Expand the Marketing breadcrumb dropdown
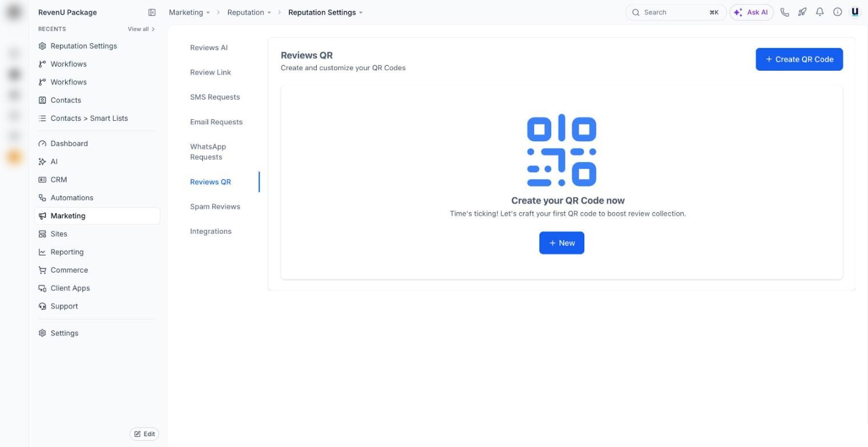Screen dimensions: 868x447 [208, 13]
